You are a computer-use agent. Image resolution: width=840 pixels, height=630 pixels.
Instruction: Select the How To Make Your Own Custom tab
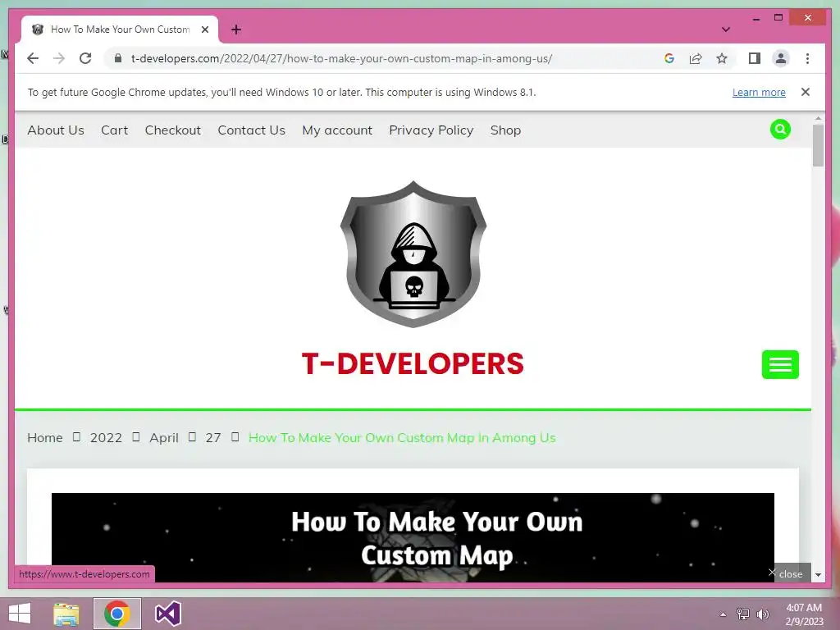tap(120, 30)
